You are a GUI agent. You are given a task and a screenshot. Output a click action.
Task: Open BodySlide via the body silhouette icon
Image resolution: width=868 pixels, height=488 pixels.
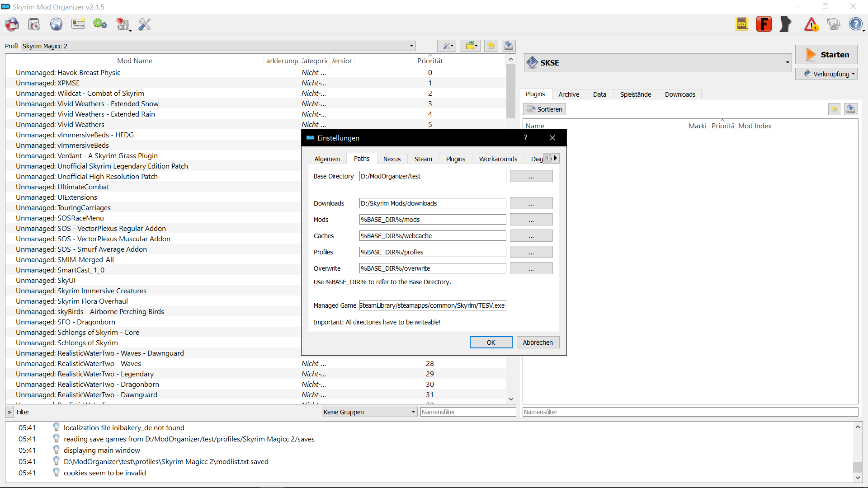coord(785,24)
